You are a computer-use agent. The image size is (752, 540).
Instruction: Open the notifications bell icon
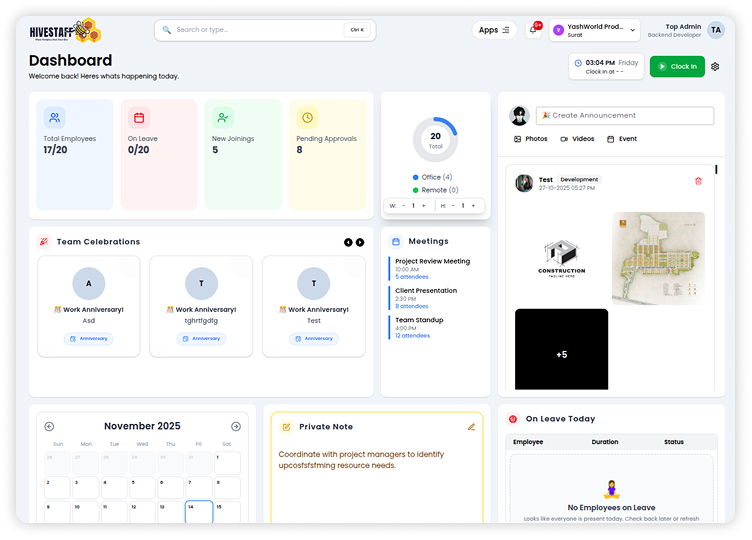[x=533, y=30]
